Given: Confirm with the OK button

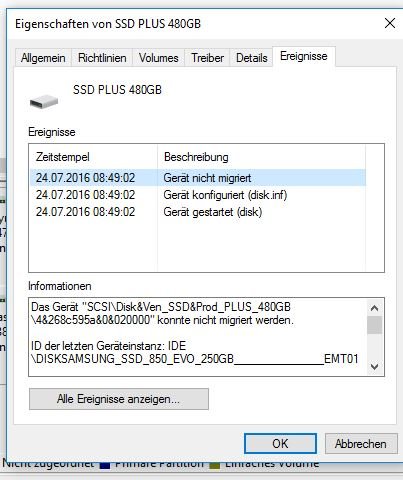Looking at the screenshot, I should (x=280, y=444).
